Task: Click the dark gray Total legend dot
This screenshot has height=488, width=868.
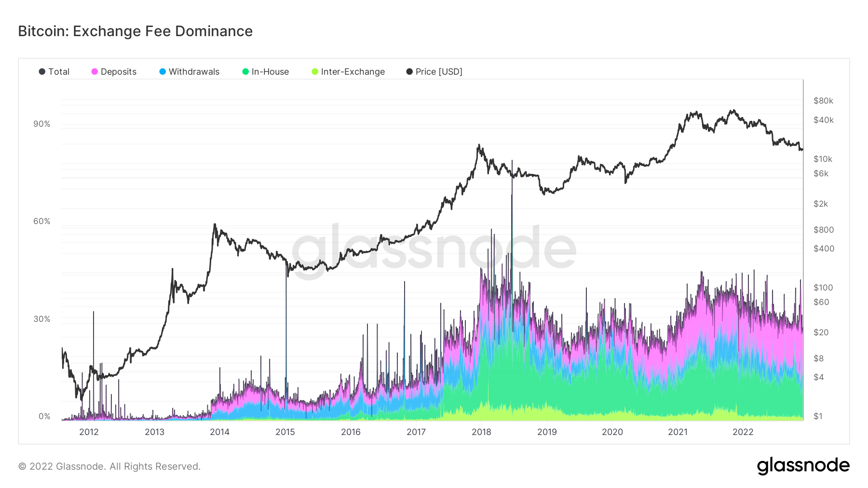Action: tap(42, 72)
